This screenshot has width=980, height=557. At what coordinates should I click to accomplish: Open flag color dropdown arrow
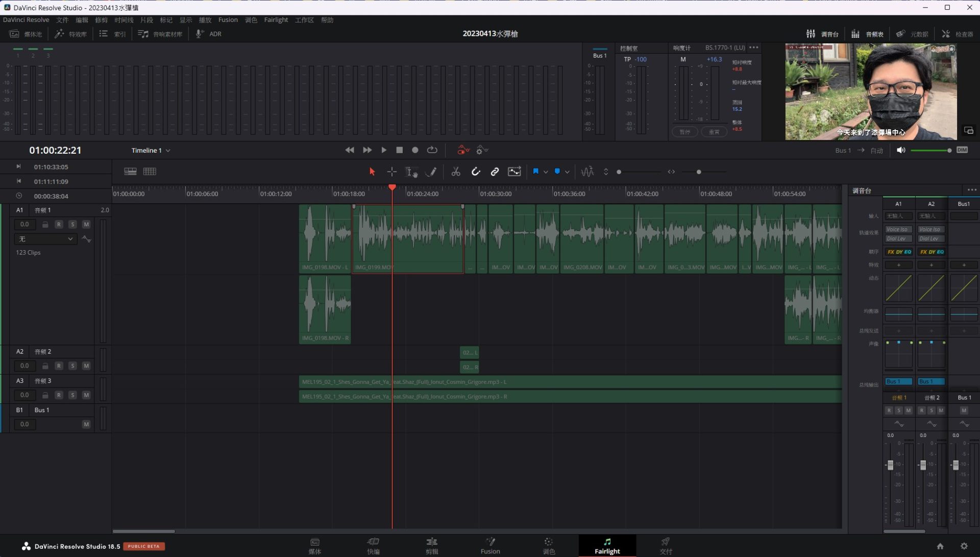tap(546, 172)
